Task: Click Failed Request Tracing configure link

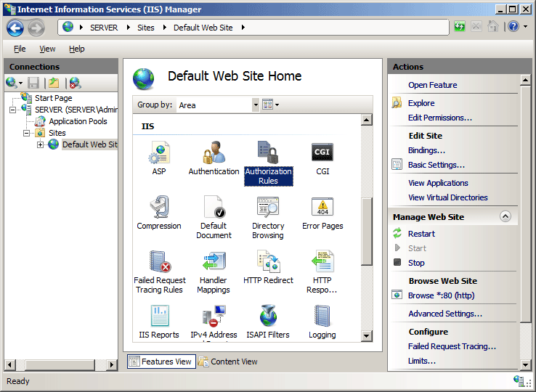Action: click(x=452, y=346)
